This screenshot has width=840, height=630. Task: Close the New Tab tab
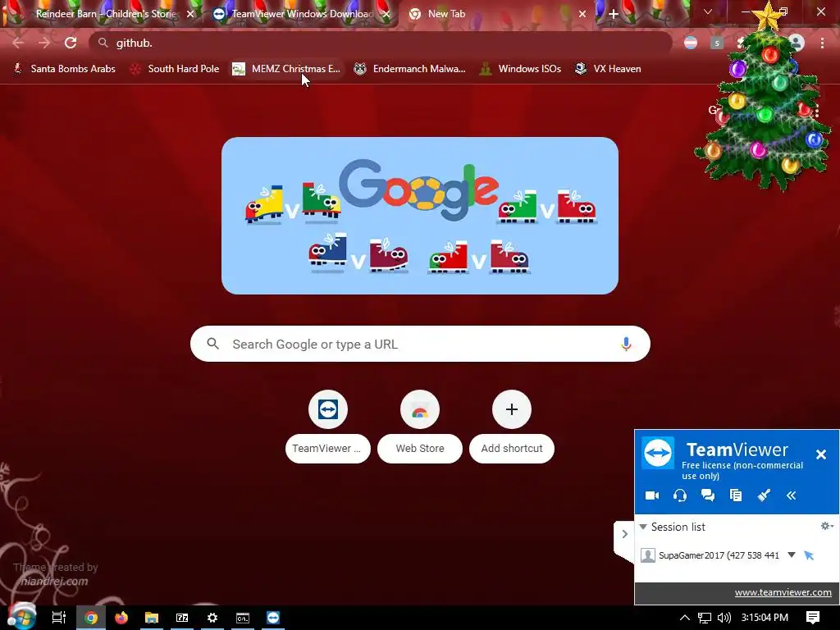pyautogui.click(x=582, y=14)
